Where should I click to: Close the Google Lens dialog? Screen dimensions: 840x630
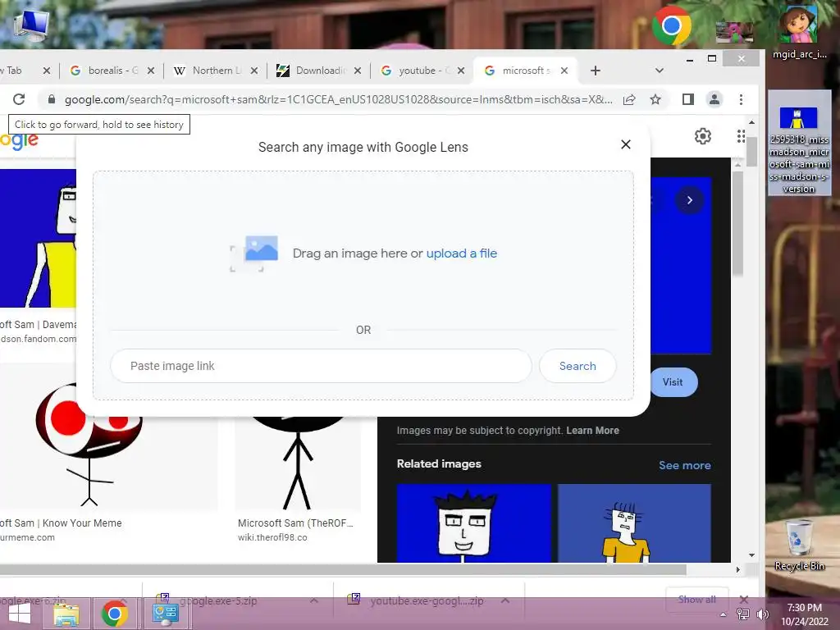tap(626, 144)
